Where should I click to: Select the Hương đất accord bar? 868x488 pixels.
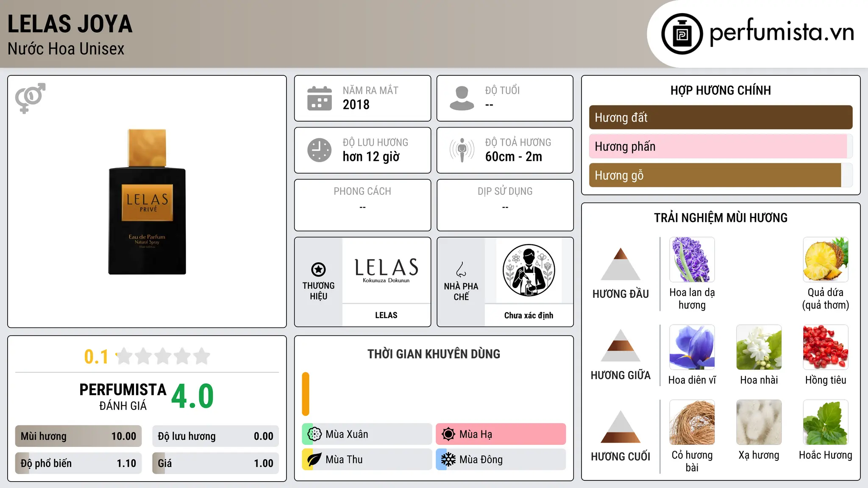(x=721, y=117)
